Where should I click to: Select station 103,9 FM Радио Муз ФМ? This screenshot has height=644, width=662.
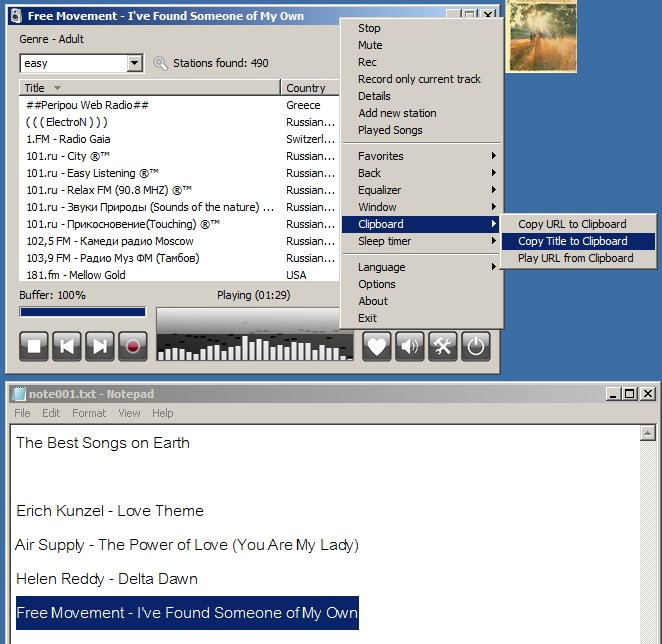(x=179, y=258)
